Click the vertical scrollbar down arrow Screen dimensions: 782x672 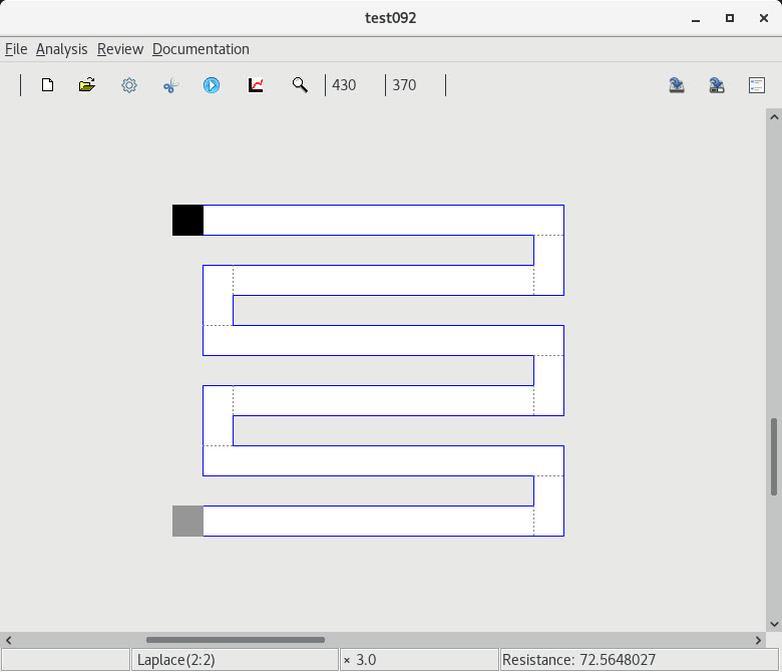point(774,624)
